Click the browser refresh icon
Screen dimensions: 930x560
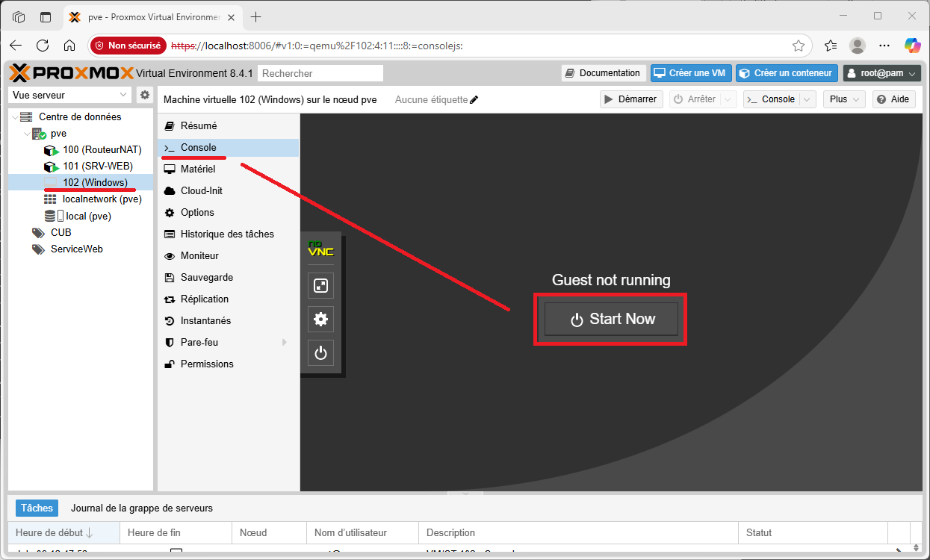tap(43, 46)
